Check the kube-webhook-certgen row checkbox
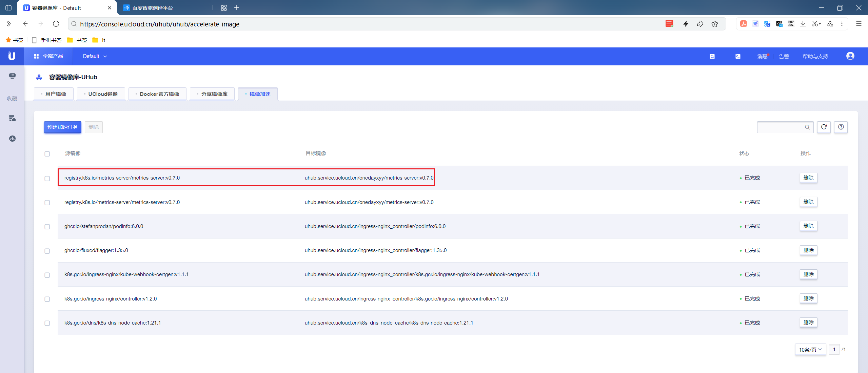Image resolution: width=868 pixels, height=373 pixels. 47,275
